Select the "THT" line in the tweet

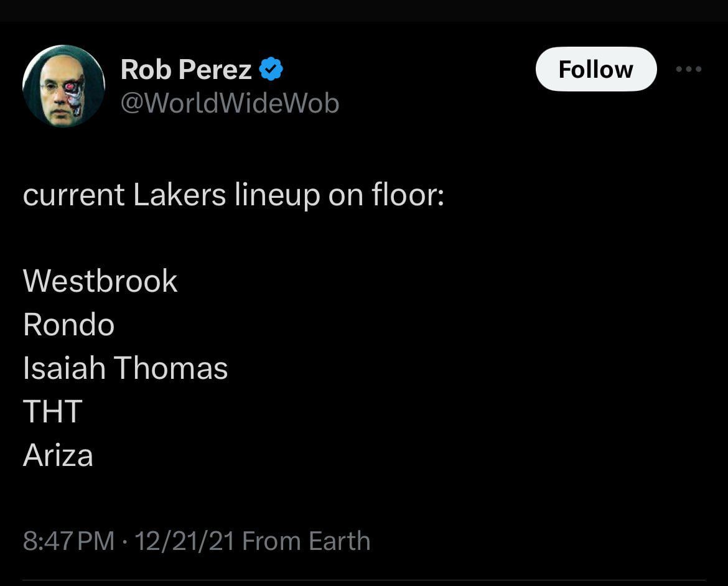[53, 411]
